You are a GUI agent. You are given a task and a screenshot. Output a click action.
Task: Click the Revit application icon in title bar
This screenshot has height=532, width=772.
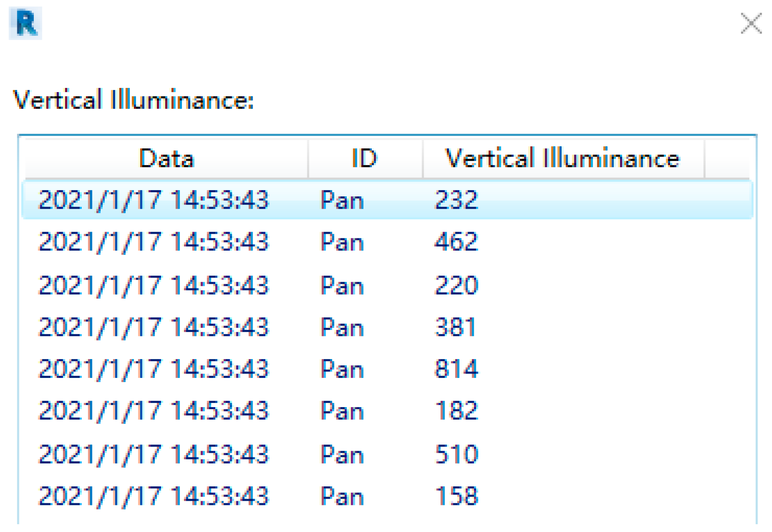(25, 23)
